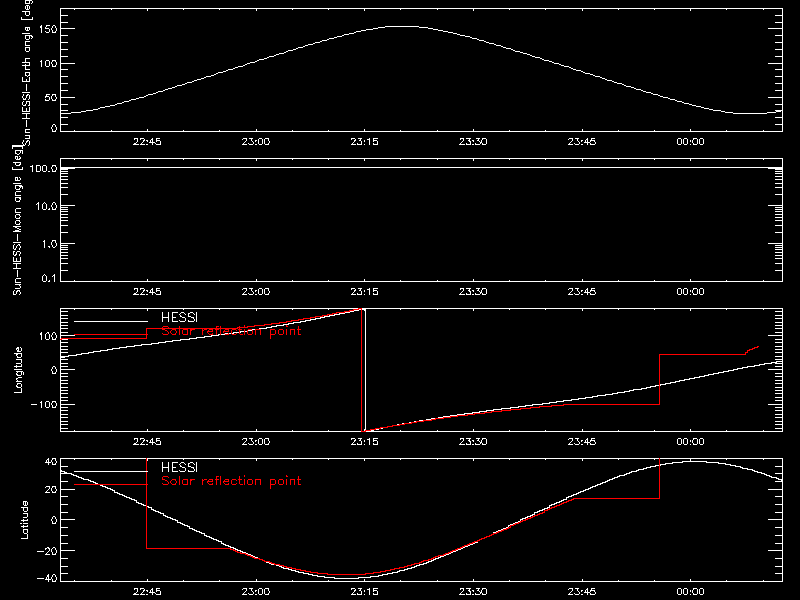
Task: Click the 10.0 tick on Moon angle plot
Action: [46, 206]
